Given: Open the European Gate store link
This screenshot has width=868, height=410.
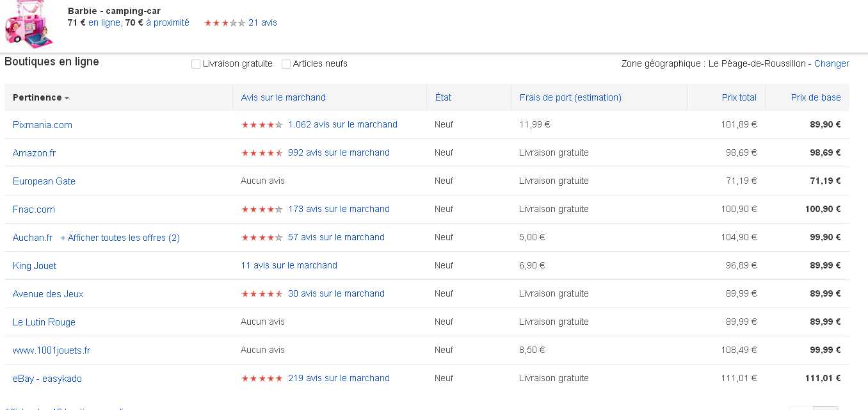Looking at the screenshot, I should [x=44, y=181].
